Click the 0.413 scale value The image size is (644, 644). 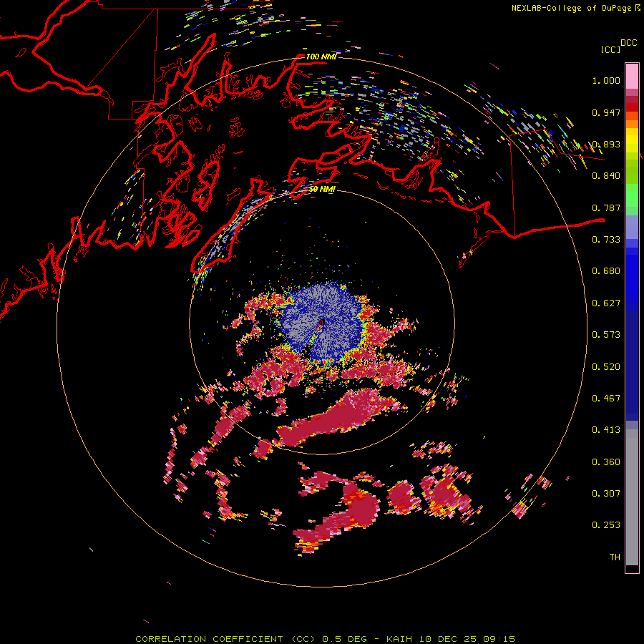click(606, 430)
